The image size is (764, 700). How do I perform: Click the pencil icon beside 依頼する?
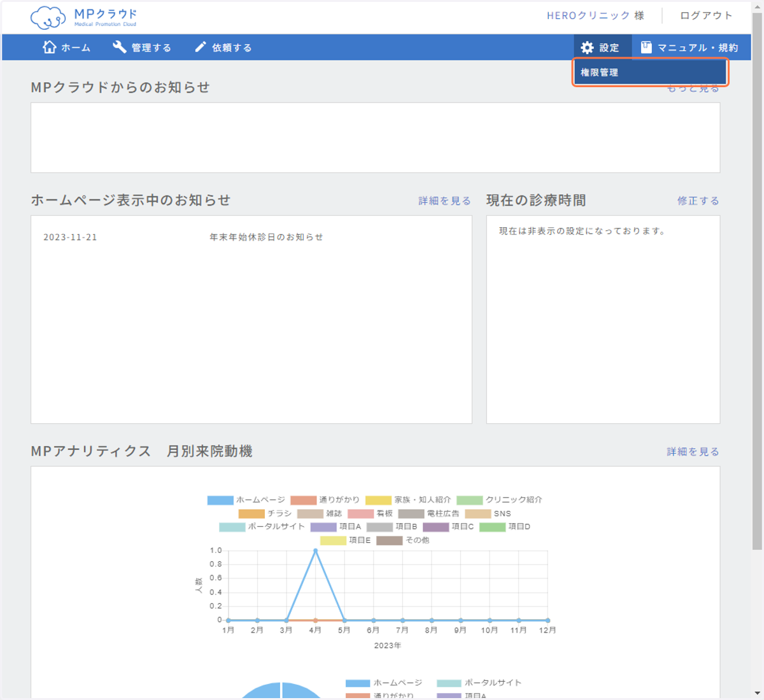click(x=201, y=47)
